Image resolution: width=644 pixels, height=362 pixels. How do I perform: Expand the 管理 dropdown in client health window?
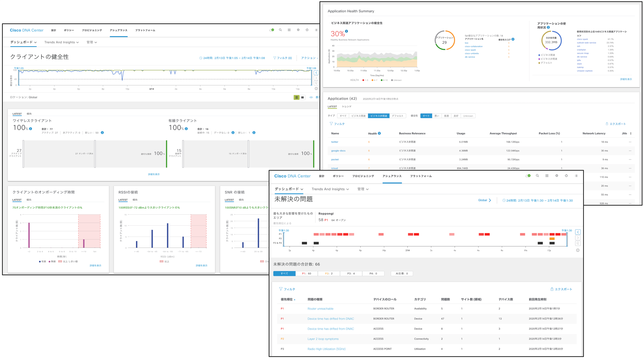point(92,42)
